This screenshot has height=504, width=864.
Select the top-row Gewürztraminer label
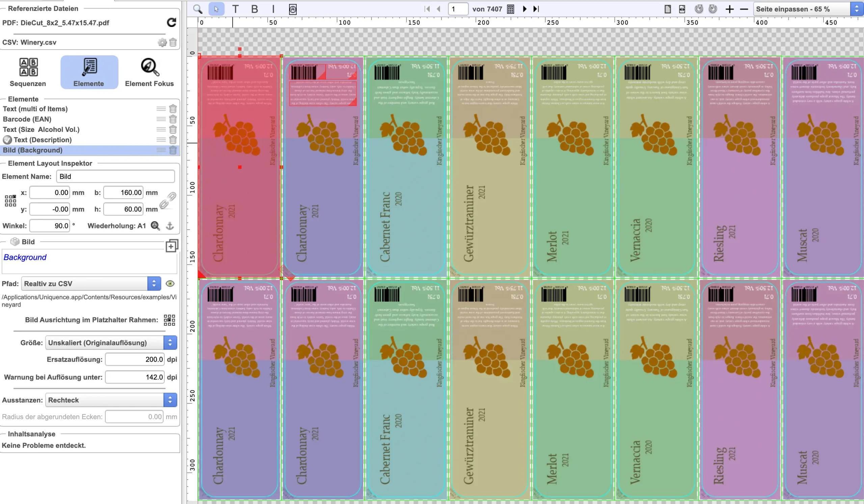tap(490, 167)
